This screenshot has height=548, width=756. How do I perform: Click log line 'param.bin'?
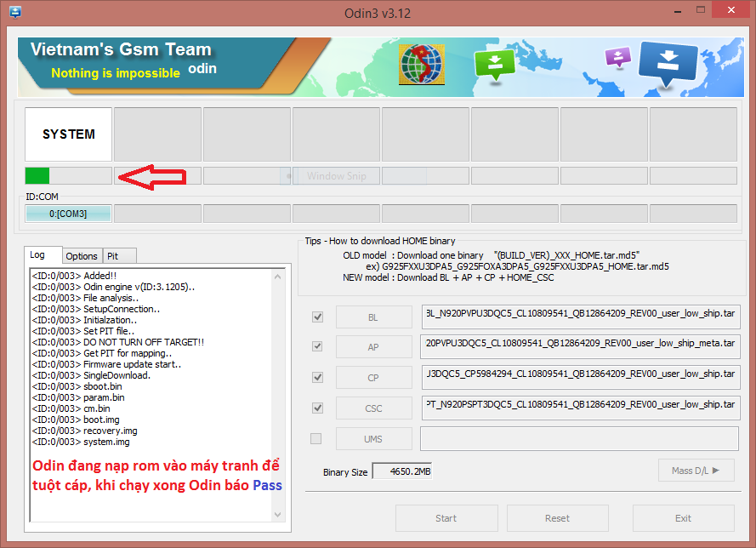(78, 397)
